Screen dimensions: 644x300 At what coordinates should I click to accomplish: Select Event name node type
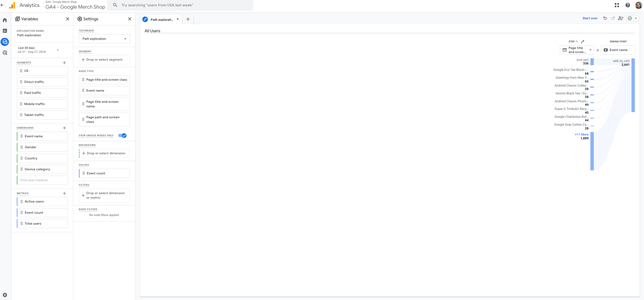pos(104,91)
